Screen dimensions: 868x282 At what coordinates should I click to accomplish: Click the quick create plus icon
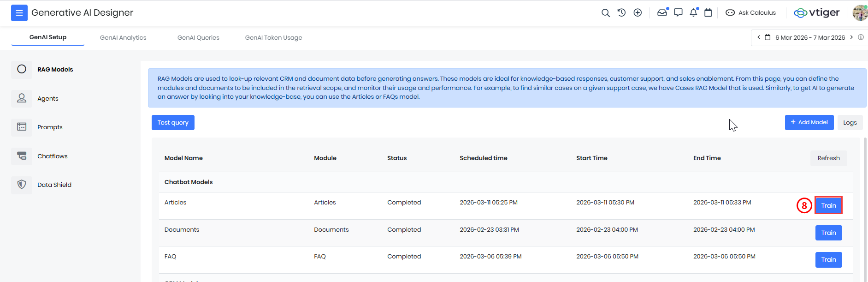pyautogui.click(x=638, y=13)
